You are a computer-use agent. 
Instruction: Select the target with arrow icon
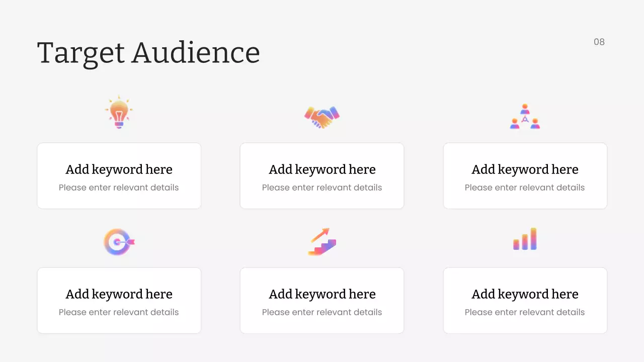click(119, 242)
